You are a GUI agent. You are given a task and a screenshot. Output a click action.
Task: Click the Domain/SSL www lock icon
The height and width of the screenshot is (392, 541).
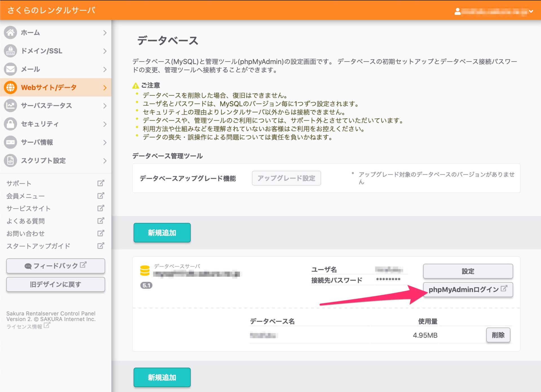pyautogui.click(x=10, y=51)
